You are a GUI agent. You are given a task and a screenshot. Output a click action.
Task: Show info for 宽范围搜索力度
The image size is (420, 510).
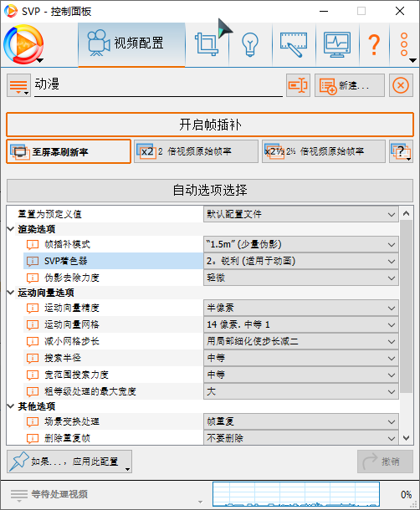[33, 375]
